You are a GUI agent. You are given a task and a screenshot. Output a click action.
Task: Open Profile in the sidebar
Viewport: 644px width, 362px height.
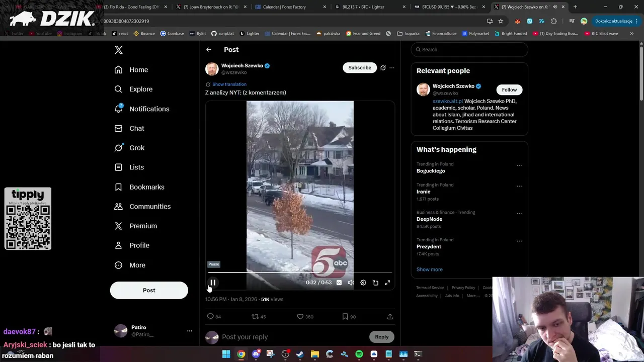click(x=132, y=245)
